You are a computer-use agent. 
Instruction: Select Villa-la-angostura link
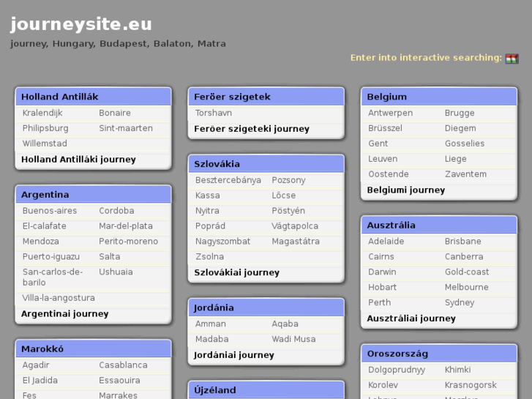[59, 298]
